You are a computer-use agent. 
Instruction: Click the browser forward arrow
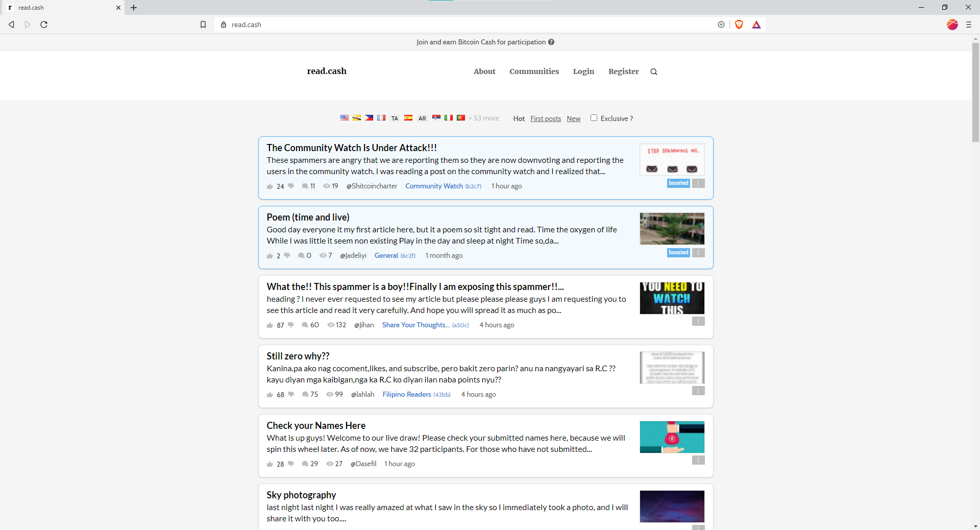pyautogui.click(x=28, y=25)
